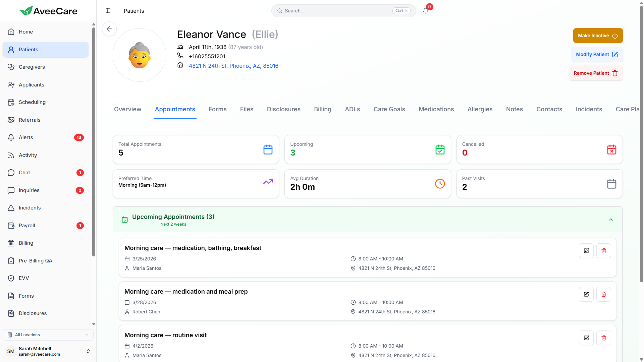The height and width of the screenshot is (362, 644).
Task: Click the sidebar vertical scrollbar
Action: tap(94, 141)
